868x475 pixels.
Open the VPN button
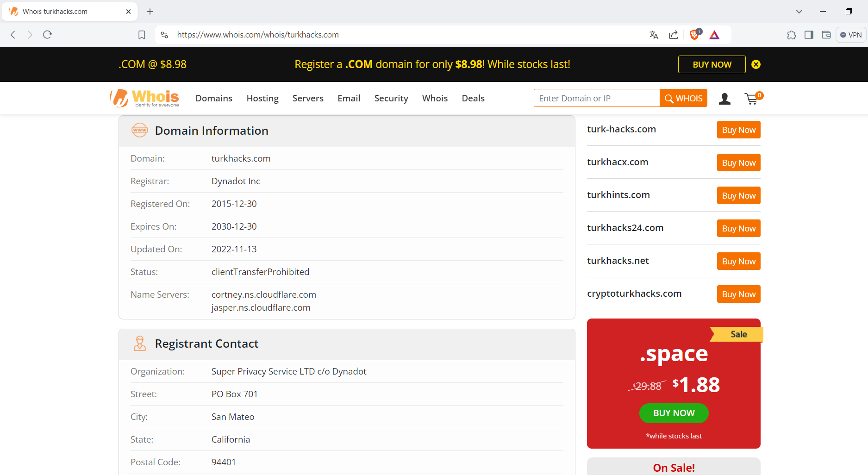coord(851,35)
